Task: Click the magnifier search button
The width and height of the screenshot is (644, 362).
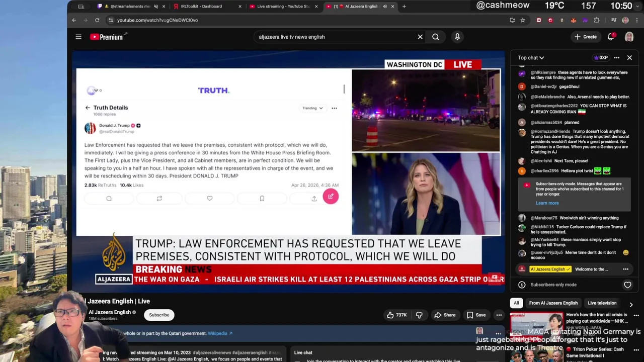Action: click(x=436, y=37)
